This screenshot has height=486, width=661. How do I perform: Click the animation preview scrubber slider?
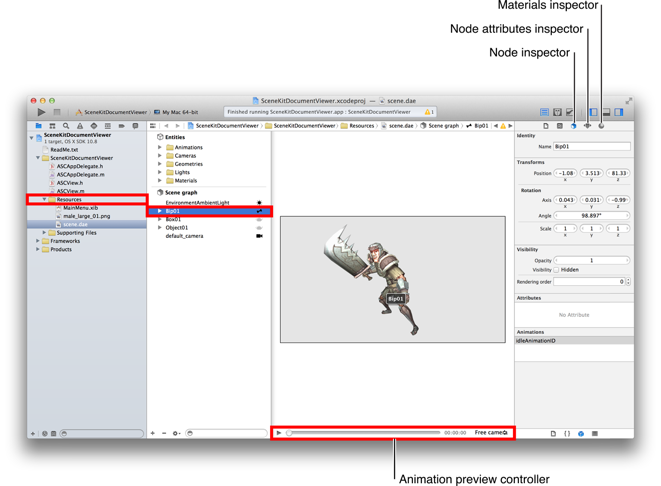(363, 433)
